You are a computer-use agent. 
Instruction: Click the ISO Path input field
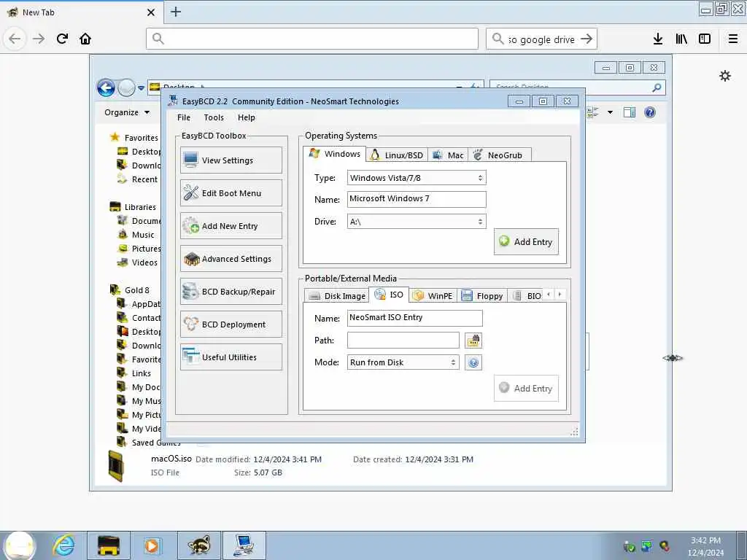(x=403, y=341)
